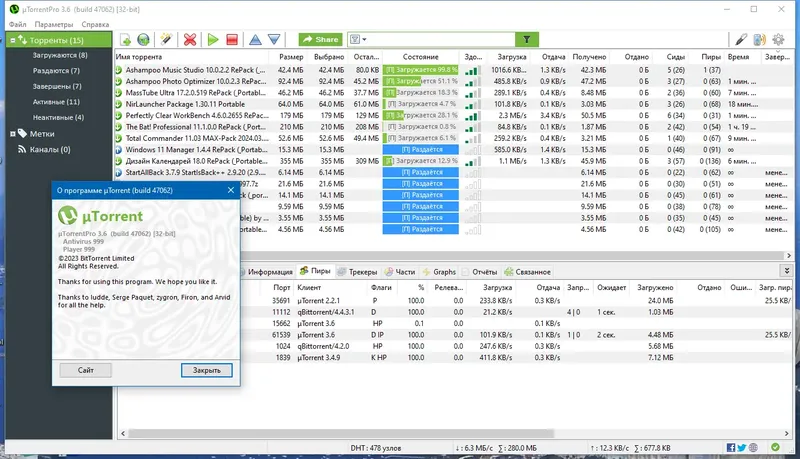Screen dimensions: 800x459
Task: Click the Add Torrent from URL globe icon
Action: pos(143,39)
